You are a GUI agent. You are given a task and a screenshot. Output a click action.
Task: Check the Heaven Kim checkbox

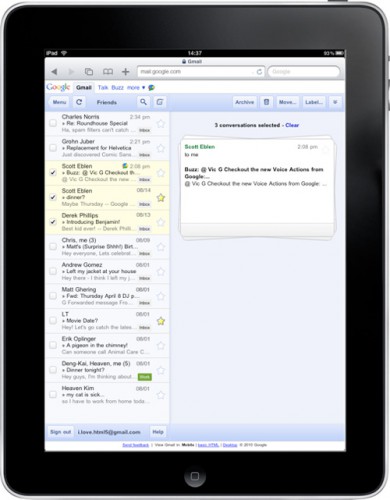53,394
